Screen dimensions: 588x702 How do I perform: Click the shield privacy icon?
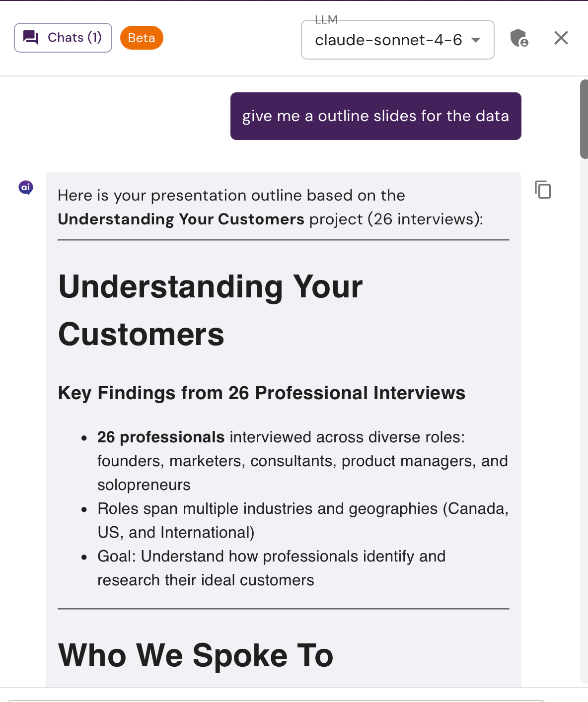coord(519,38)
